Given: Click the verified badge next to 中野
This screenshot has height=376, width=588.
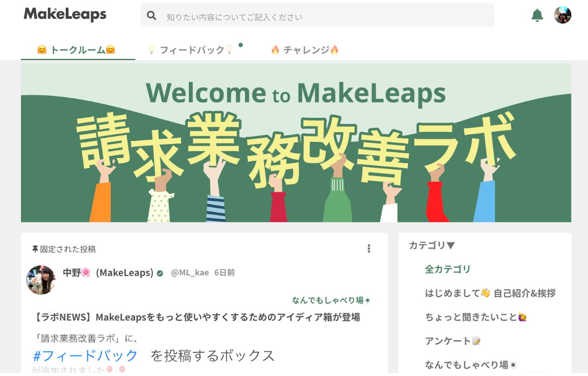Looking at the screenshot, I should coord(160,273).
